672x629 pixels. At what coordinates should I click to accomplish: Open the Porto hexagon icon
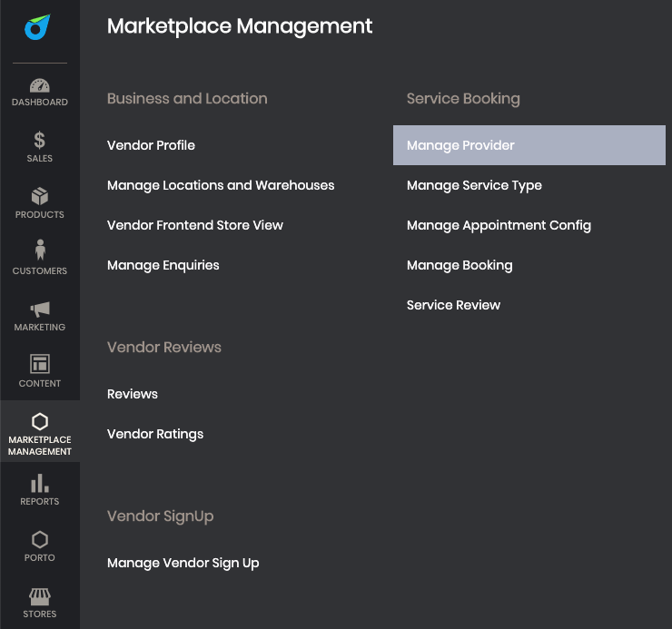click(x=40, y=540)
